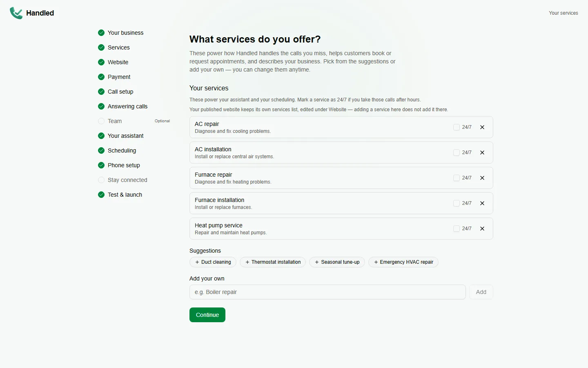Open the Test & launch step
This screenshot has width=588, height=368.
pyautogui.click(x=125, y=195)
